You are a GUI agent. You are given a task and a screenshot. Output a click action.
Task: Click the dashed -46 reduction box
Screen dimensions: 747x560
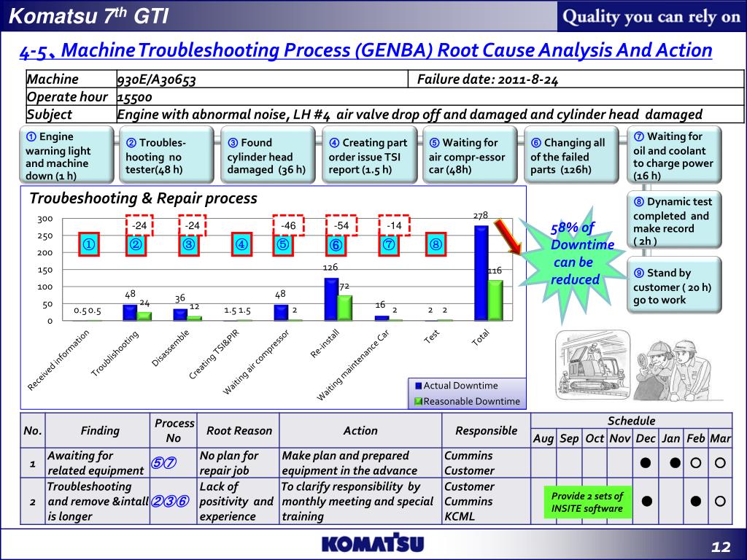[x=287, y=225]
